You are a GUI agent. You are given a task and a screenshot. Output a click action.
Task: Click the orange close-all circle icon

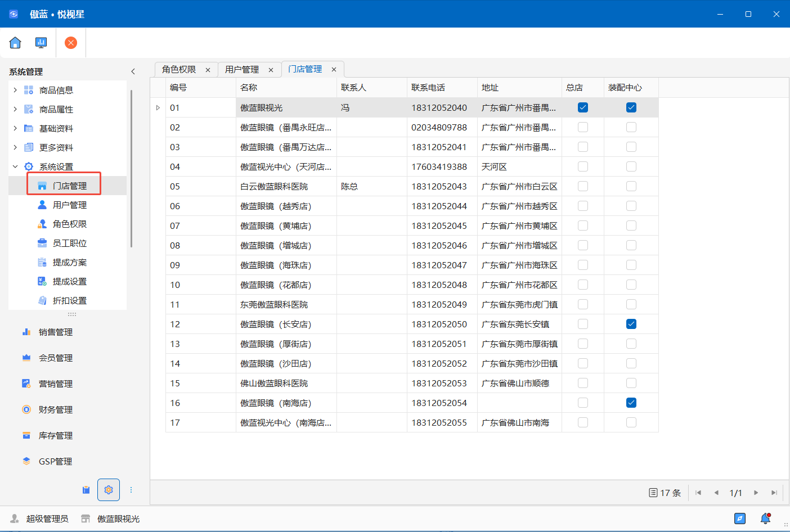pos(71,43)
